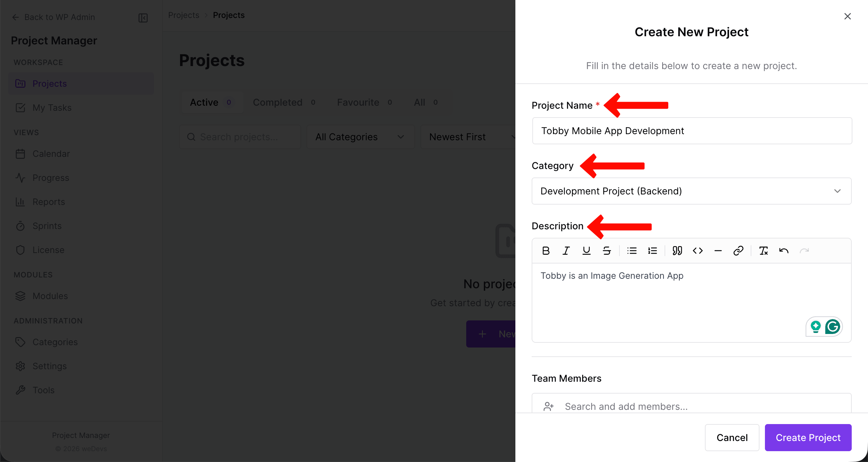Cancel the new project creation
This screenshot has height=462, width=868.
(732, 438)
